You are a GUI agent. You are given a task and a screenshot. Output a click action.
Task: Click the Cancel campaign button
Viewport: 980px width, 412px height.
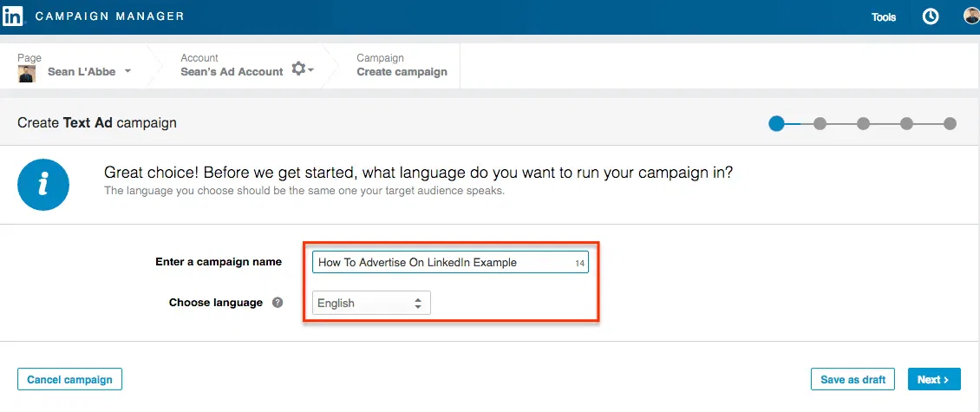tap(69, 380)
